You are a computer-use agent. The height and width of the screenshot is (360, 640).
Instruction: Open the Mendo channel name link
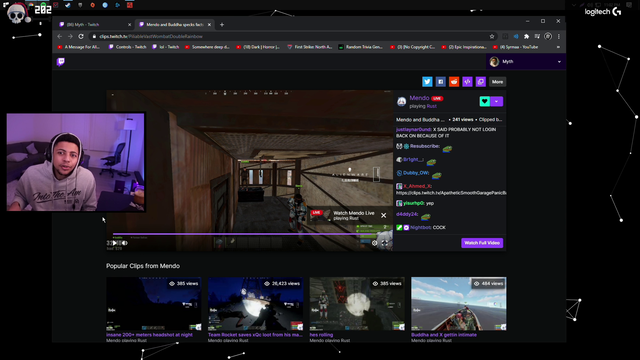(419, 98)
